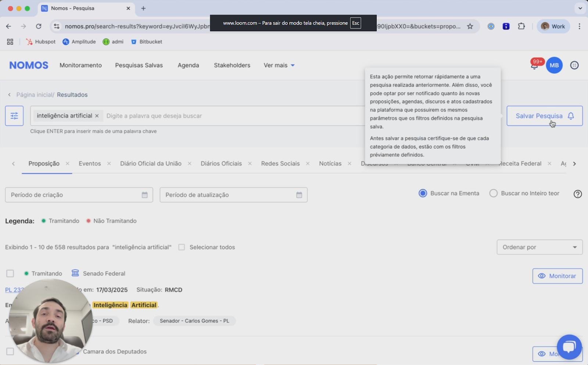
Task: Switch to Diário Oficial da União tab
Action: (x=151, y=163)
